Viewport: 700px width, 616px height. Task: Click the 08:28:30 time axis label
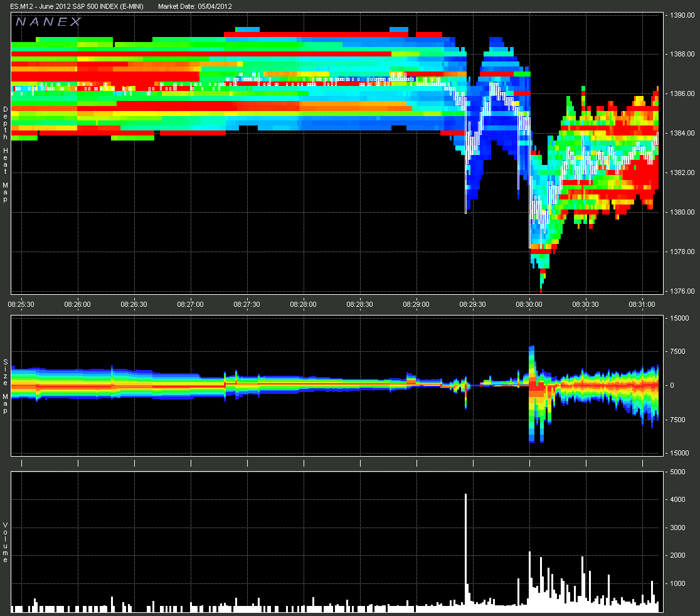[360, 304]
